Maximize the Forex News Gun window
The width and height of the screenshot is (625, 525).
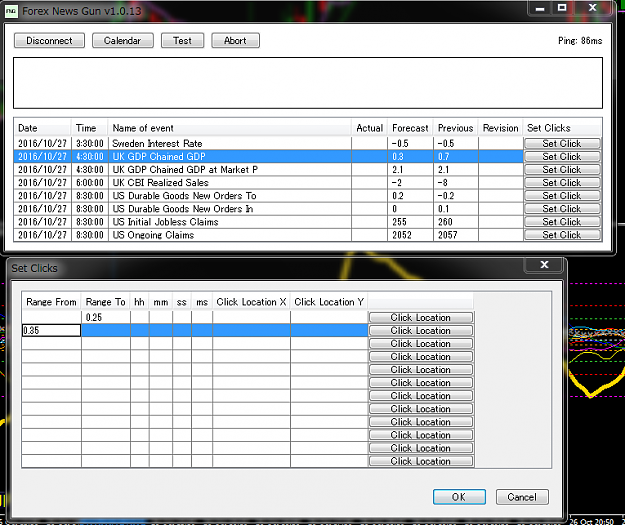[x=562, y=8]
